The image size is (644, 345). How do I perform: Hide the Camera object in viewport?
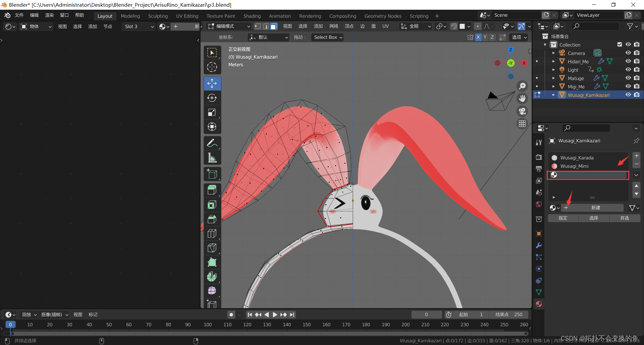(628, 53)
